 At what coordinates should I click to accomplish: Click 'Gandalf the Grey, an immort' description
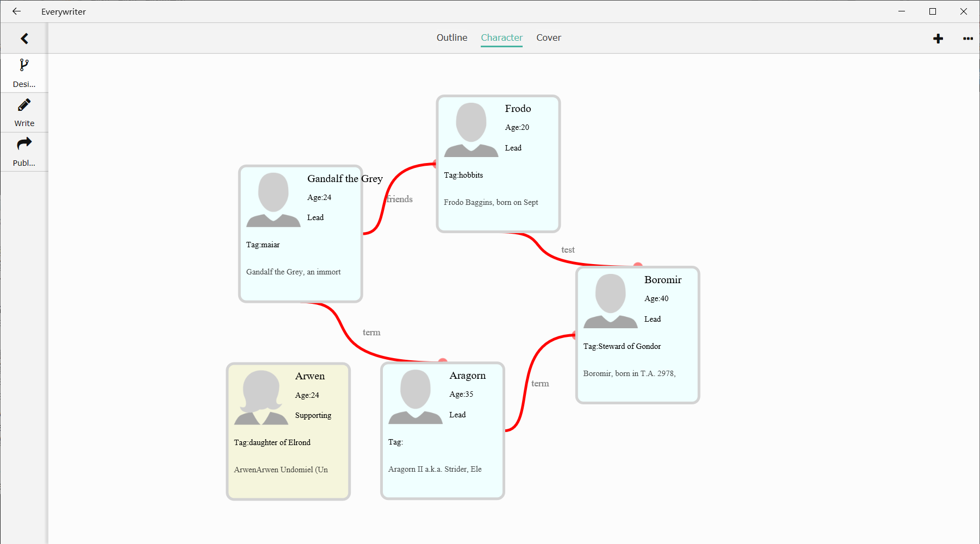click(294, 272)
